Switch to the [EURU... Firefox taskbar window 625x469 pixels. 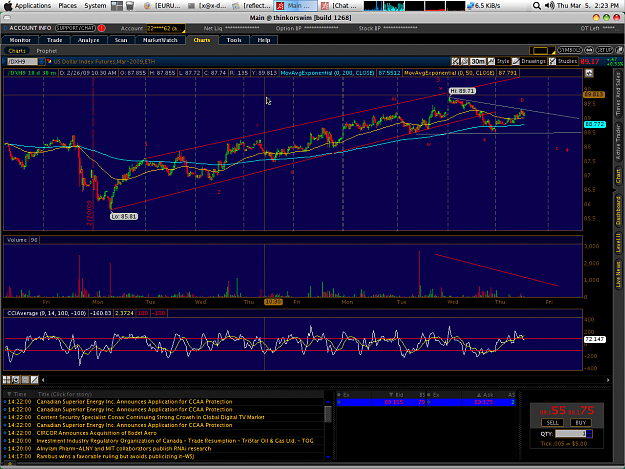(163, 6)
